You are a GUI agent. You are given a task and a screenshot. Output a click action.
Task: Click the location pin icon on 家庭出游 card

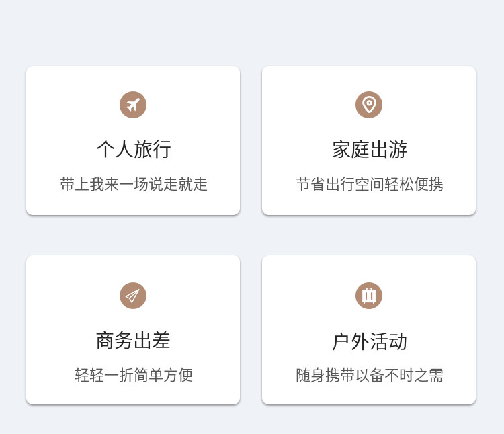(x=369, y=105)
